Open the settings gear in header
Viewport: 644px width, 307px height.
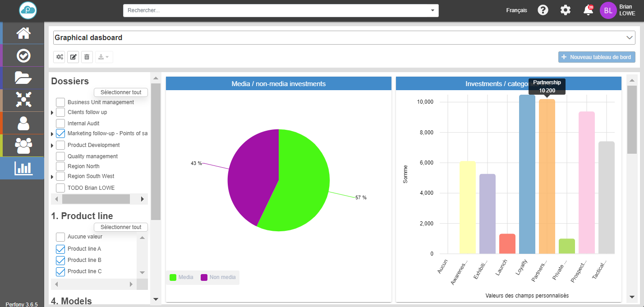click(566, 10)
